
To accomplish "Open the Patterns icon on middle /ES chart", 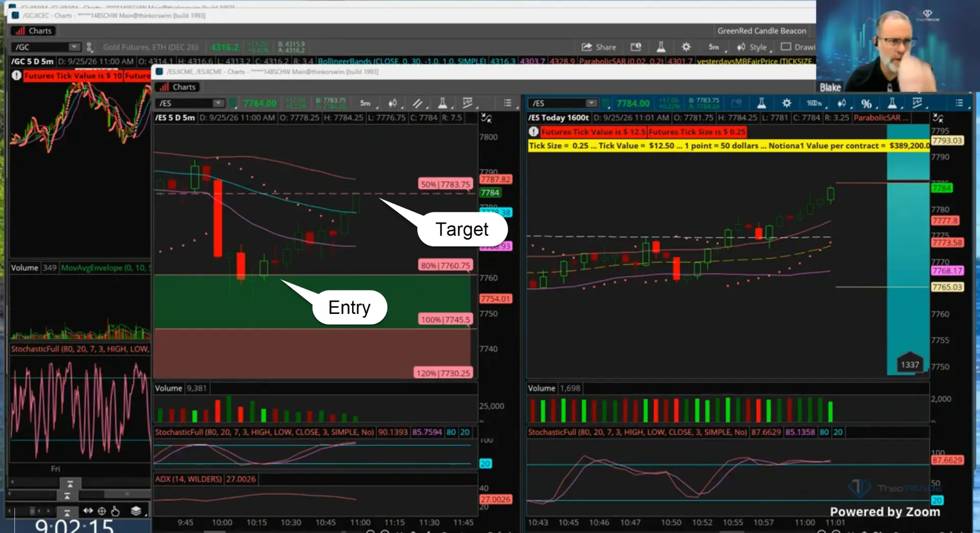I will pos(468,103).
